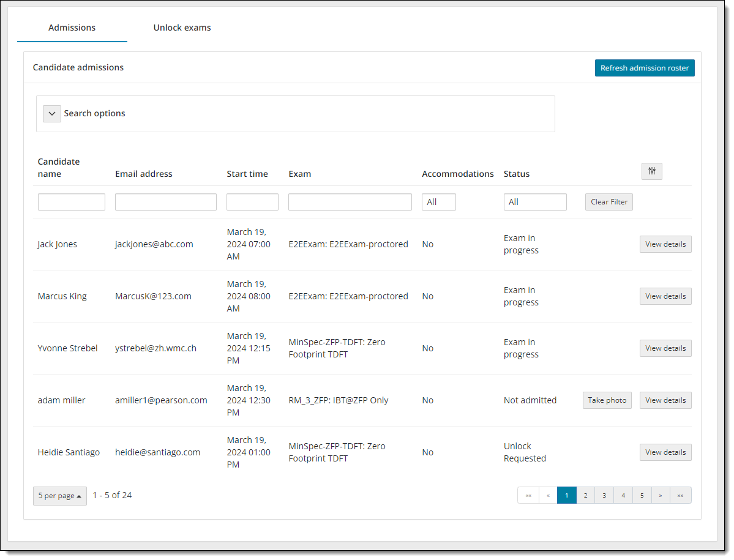Expand the Search options chevron

(52, 114)
